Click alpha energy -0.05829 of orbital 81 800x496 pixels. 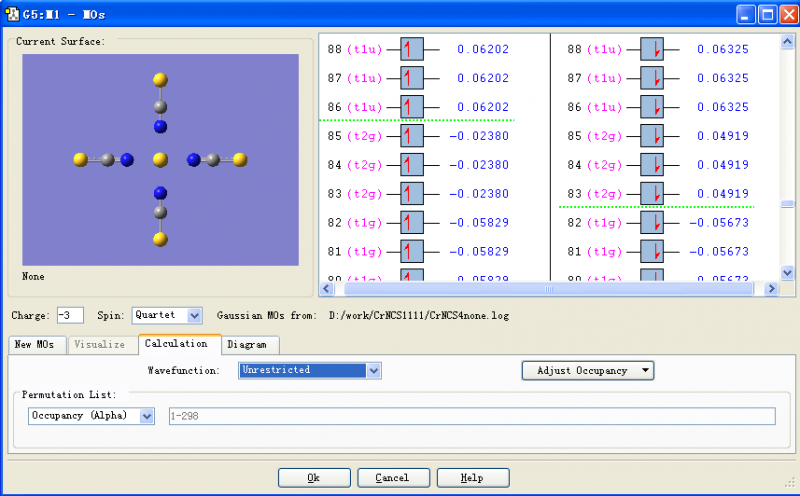pos(479,252)
